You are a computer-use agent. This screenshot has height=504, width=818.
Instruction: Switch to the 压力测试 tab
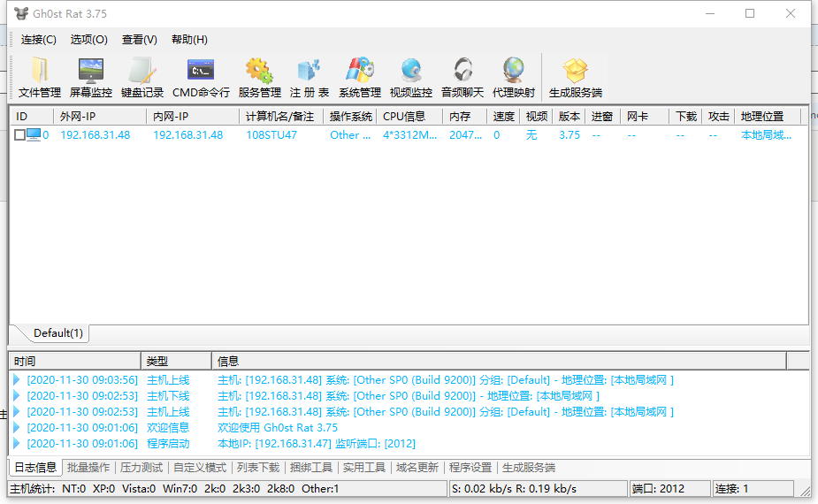click(x=141, y=468)
